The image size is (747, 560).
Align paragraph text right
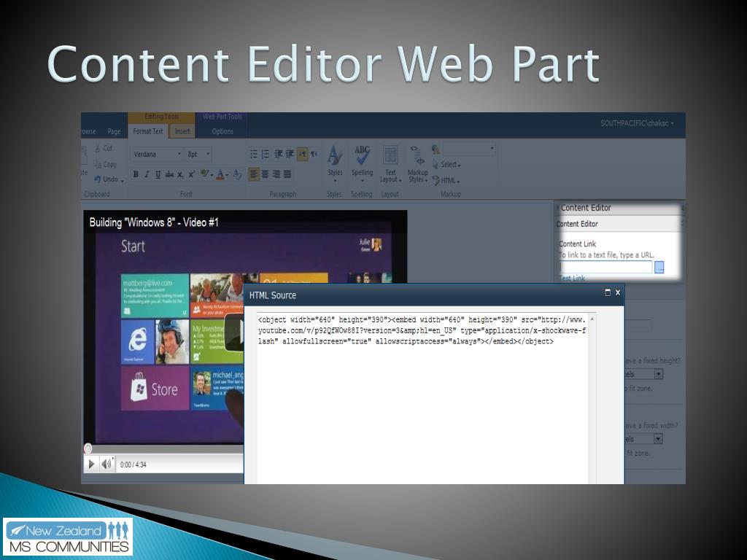(276, 174)
